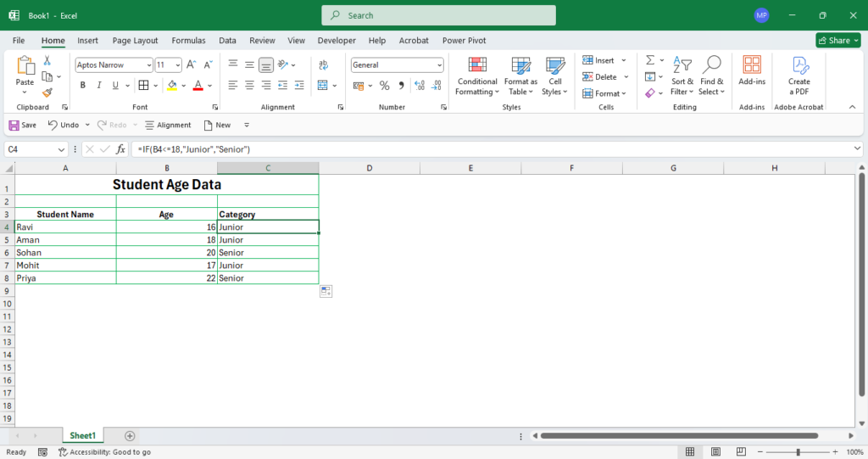Open the Paste options arrow
This screenshot has width=868, height=459.
point(25,92)
